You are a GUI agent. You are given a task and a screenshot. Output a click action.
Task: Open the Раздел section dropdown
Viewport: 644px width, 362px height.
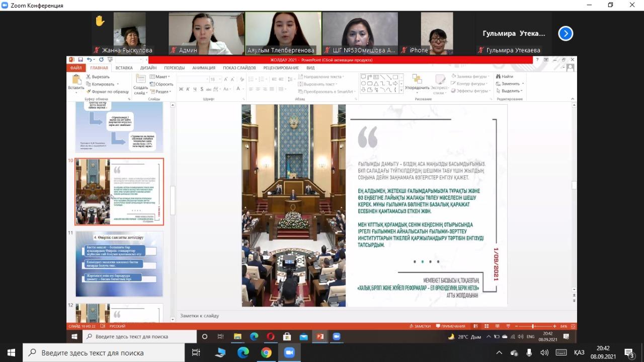161,92
